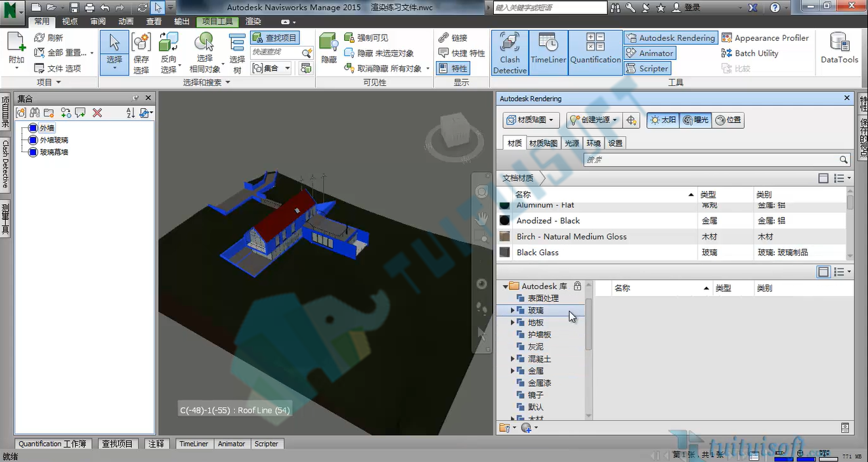Image resolution: width=868 pixels, height=462 pixels.
Task: Open DataTools
Action: 839,49
